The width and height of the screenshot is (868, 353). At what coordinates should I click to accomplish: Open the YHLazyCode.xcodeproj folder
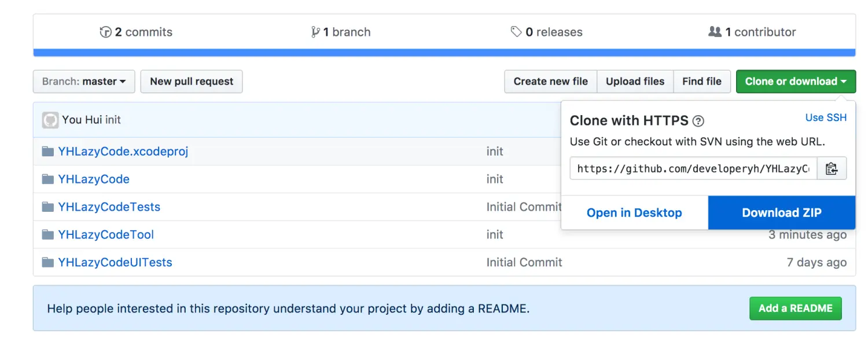(x=123, y=152)
